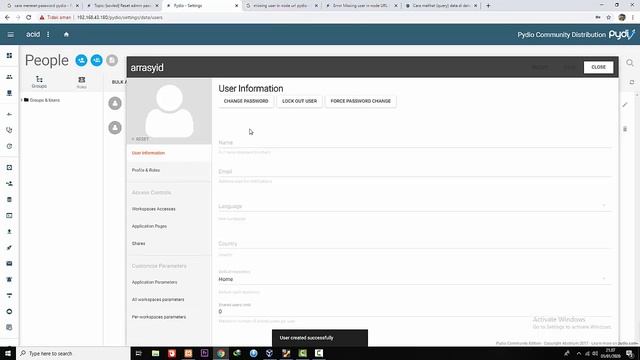
Task: Open the Profile & Roles section
Action: [x=169, y=170]
